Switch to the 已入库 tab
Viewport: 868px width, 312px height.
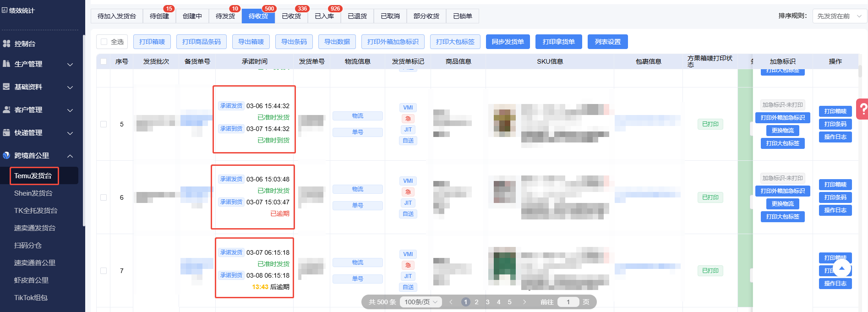(324, 16)
